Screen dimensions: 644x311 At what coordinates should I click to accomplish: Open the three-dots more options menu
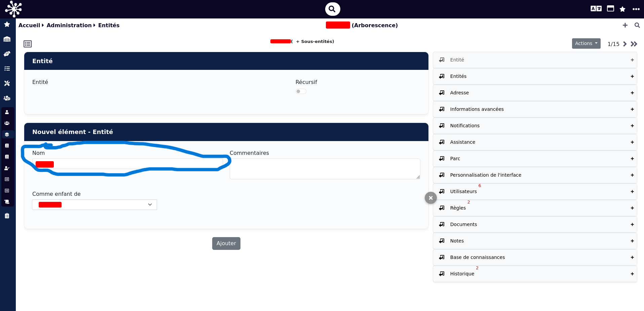pyautogui.click(x=636, y=9)
